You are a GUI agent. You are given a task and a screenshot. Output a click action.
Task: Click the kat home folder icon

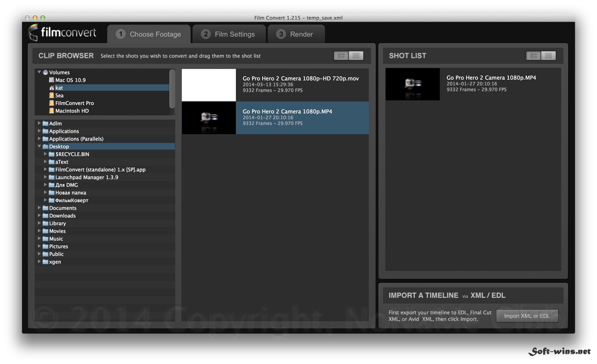pos(52,88)
